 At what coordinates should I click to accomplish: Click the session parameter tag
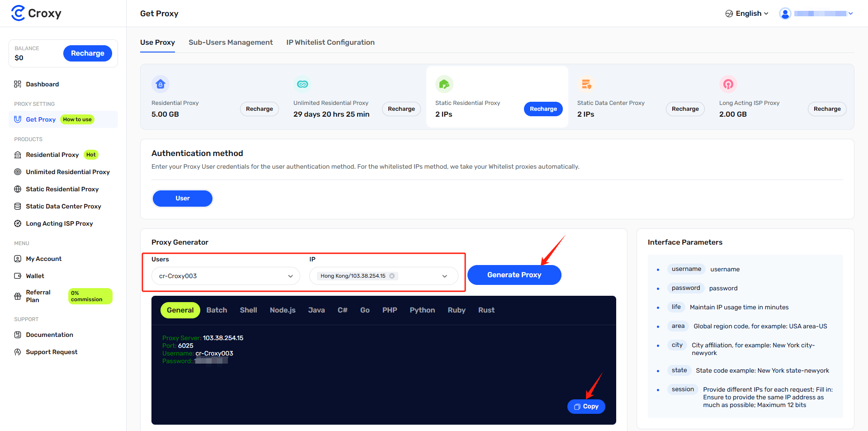click(x=683, y=389)
